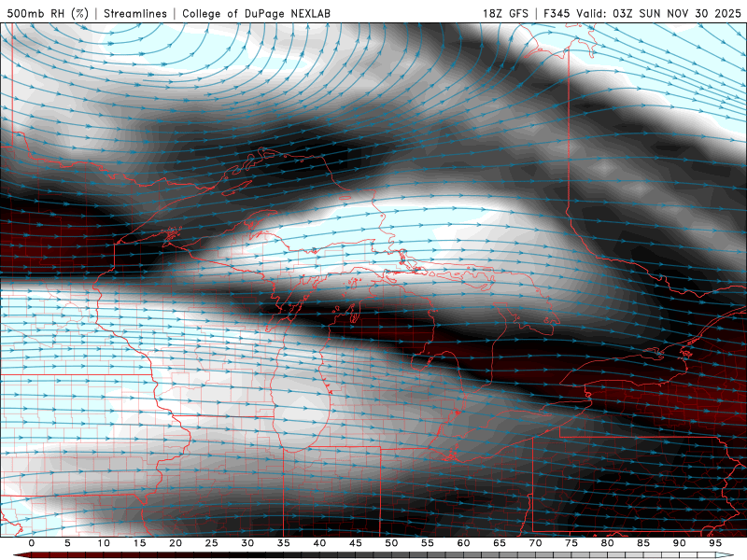Pick the "35" value on the legend
This screenshot has width=747, height=560.
point(284,543)
